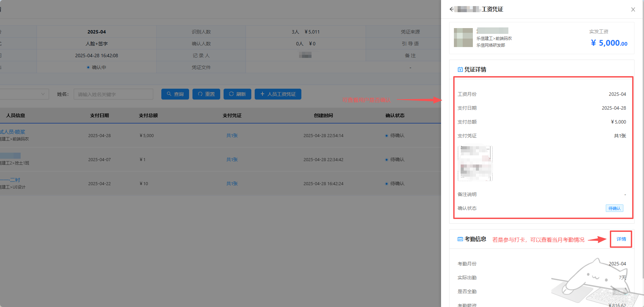Close the 工资凭证 side panel

[x=633, y=9]
